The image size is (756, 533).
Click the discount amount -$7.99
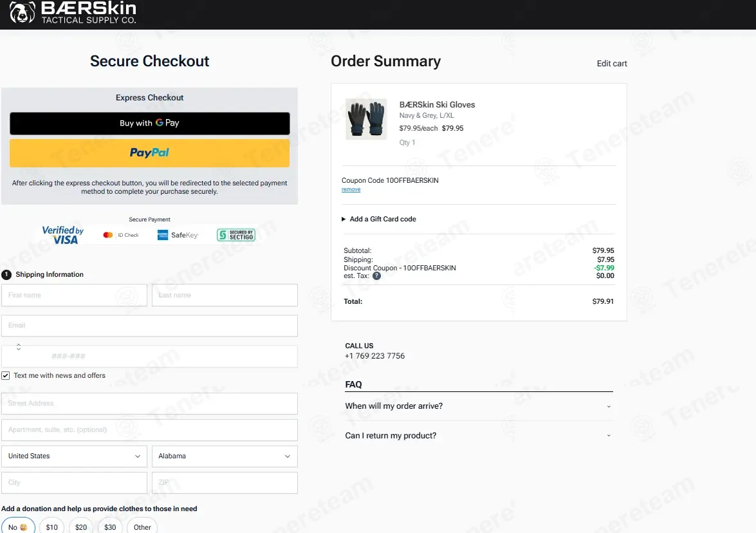pyautogui.click(x=604, y=268)
